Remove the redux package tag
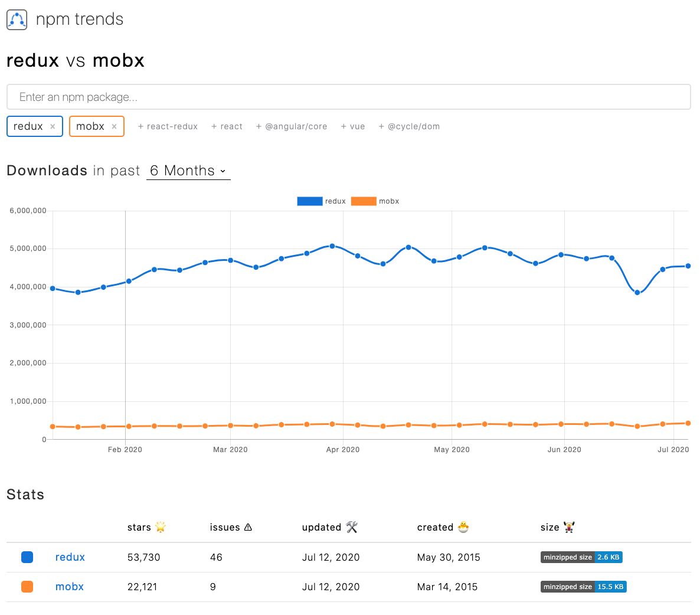Image resolution: width=700 pixels, height=615 pixels. pos(53,126)
